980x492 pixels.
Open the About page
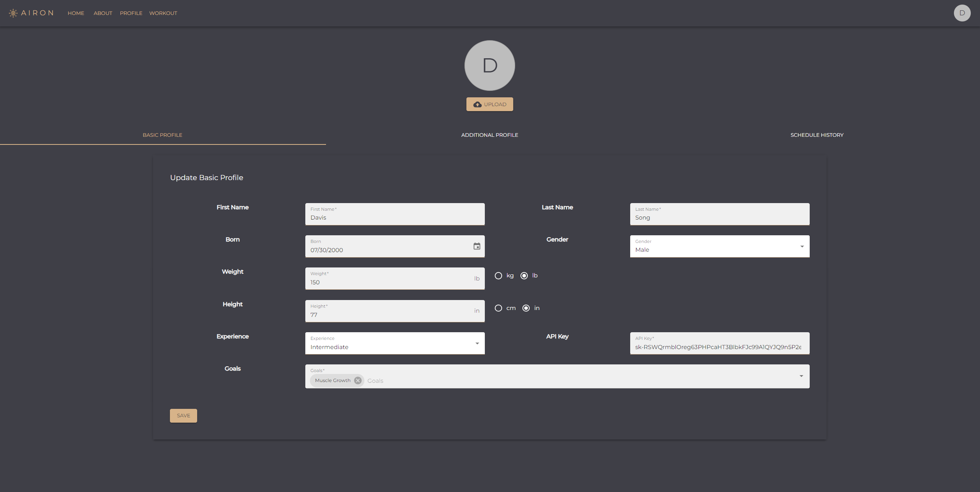(x=102, y=13)
